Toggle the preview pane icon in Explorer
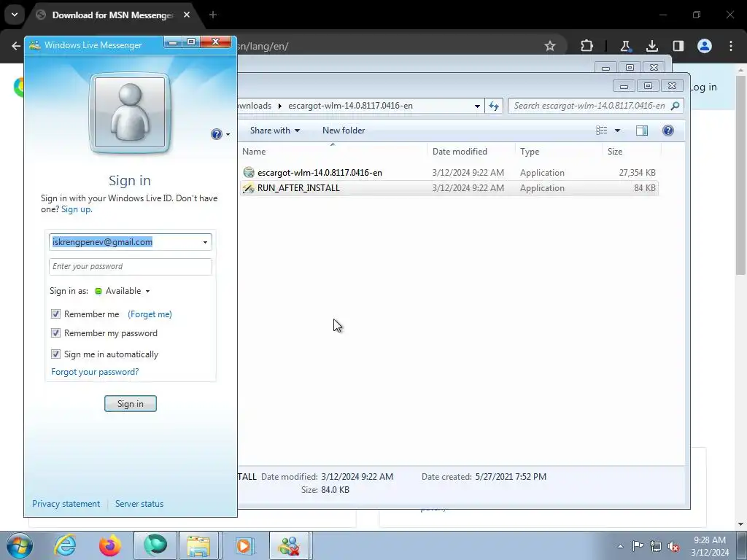The image size is (747, 560). point(642,131)
